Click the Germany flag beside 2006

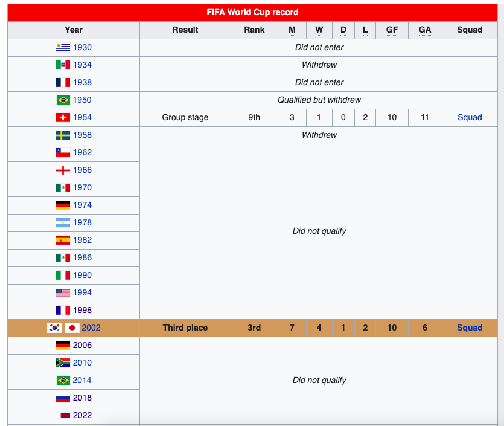click(x=63, y=345)
